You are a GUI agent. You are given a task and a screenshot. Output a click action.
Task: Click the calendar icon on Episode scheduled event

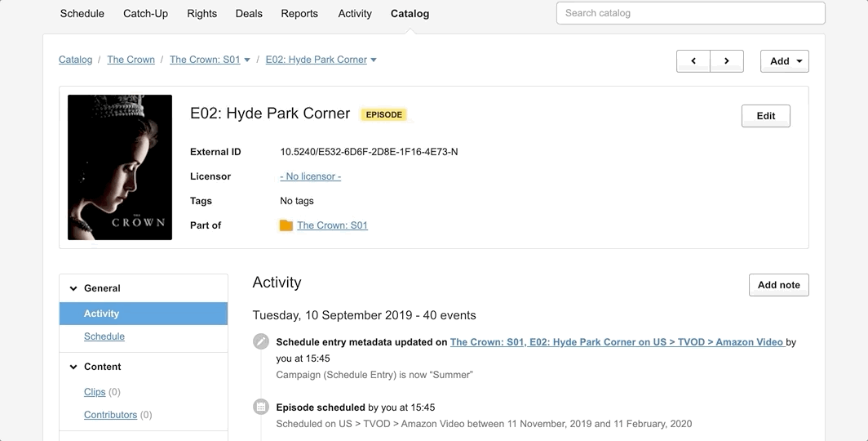point(261,407)
